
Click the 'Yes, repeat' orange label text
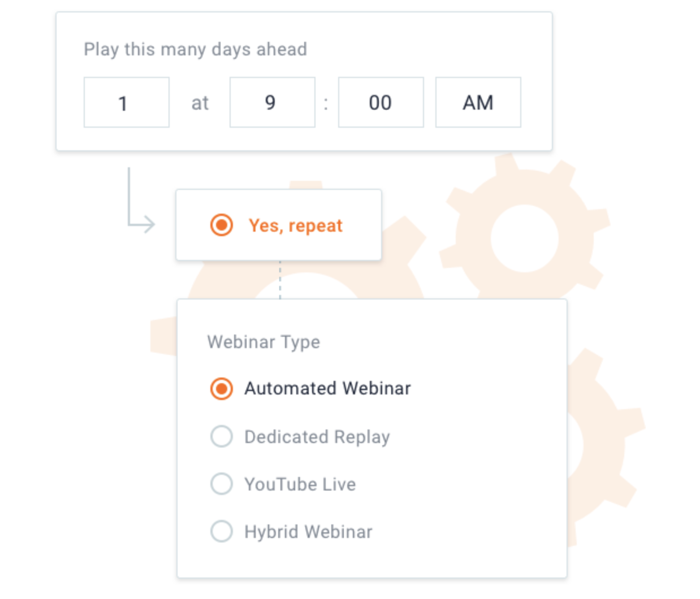pos(296,225)
